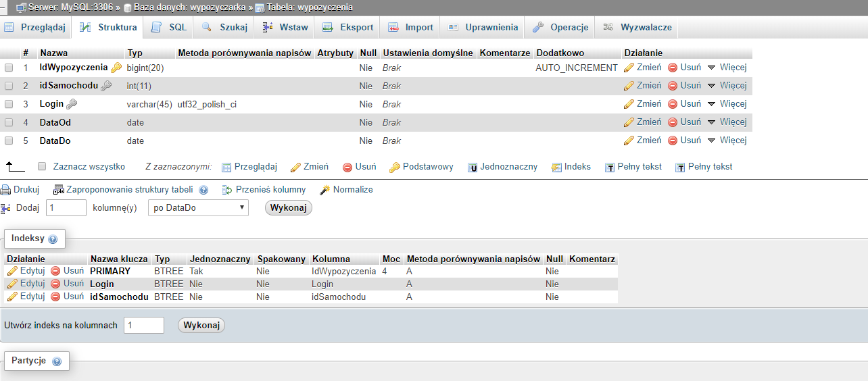Open help icon after Zaproponowanie struktury tabeli

coord(203,190)
